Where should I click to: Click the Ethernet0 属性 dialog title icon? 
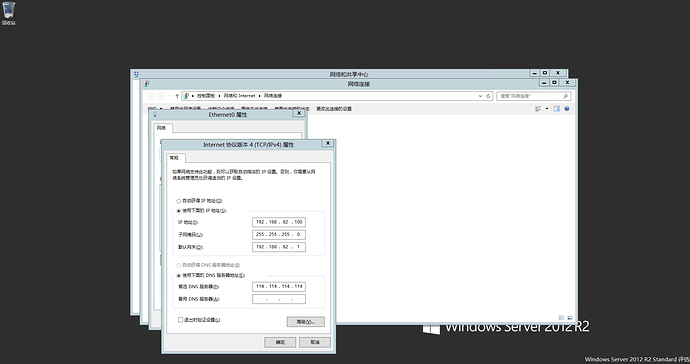(x=155, y=115)
